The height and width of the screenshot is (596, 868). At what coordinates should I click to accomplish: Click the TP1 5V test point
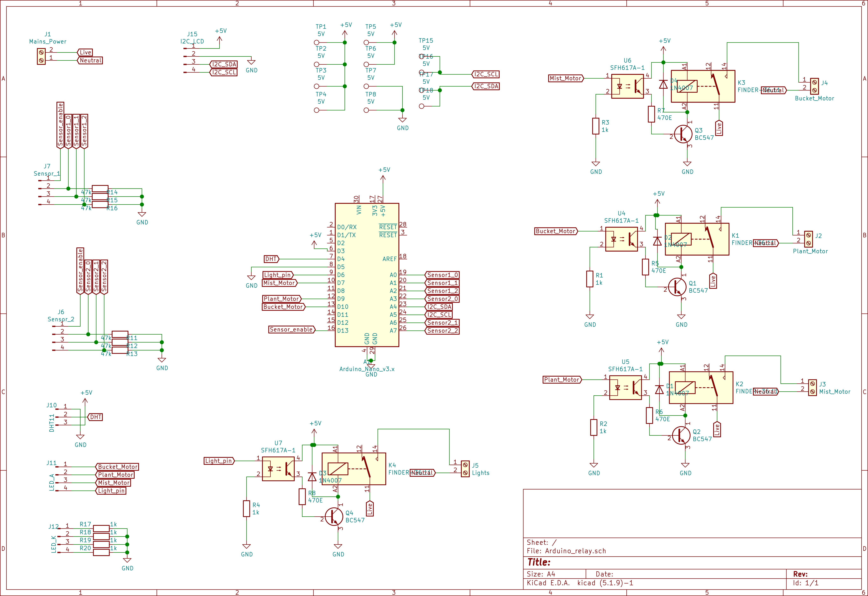coord(317,43)
